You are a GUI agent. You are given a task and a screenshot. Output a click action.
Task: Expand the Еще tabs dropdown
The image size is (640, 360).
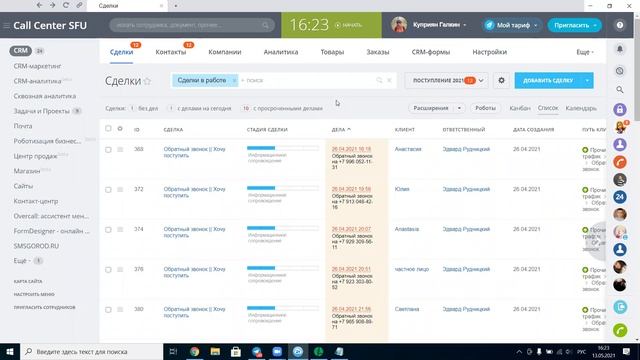(585, 52)
